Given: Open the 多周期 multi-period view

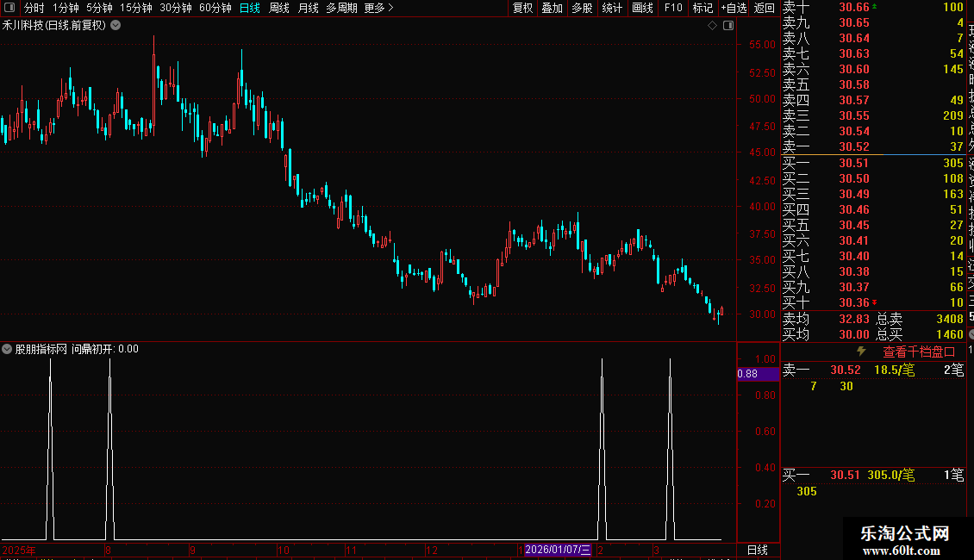Looking at the screenshot, I should (x=341, y=8).
